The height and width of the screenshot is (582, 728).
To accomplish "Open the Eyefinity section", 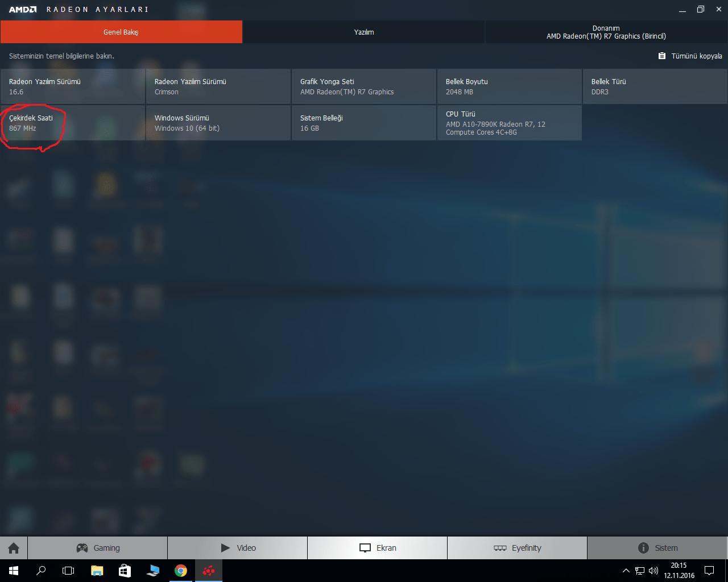I will click(518, 548).
